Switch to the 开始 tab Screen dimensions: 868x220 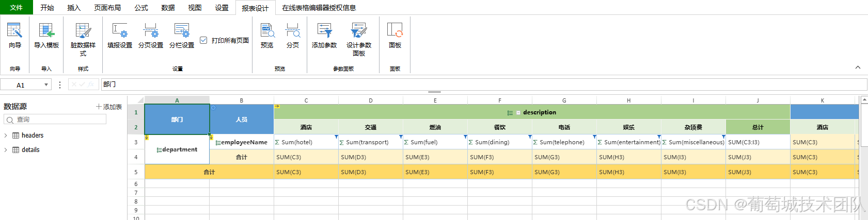tap(47, 8)
